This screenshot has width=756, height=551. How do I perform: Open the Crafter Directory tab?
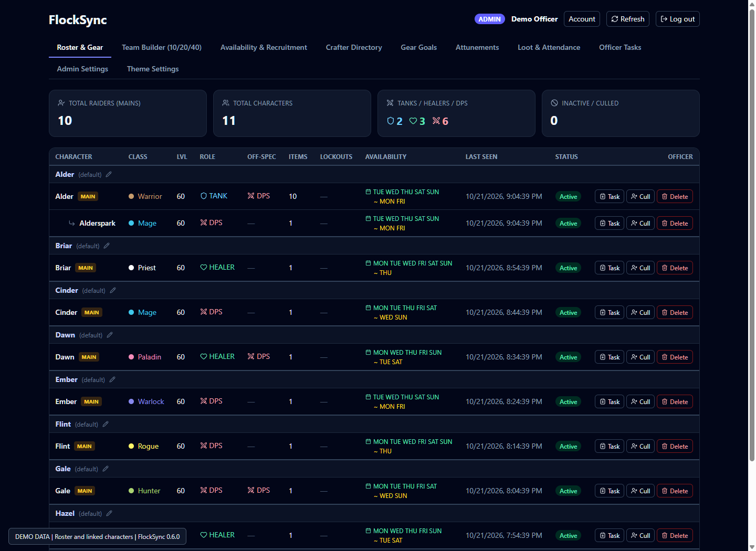[354, 47]
